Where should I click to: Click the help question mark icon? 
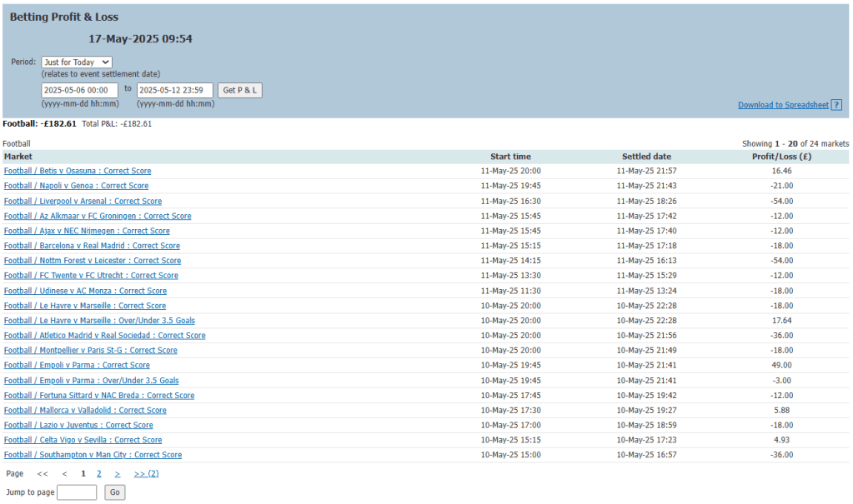tap(836, 105)
